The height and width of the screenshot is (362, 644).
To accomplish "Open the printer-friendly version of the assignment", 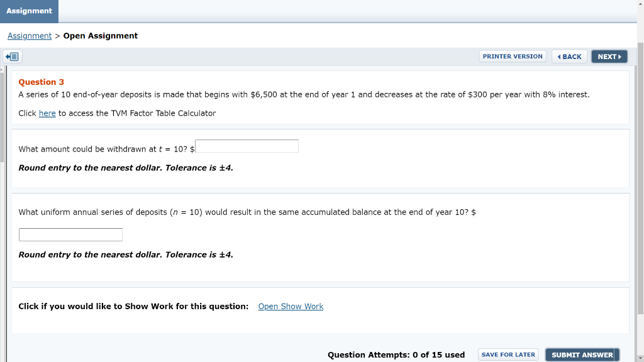I will tap(513, 56).
